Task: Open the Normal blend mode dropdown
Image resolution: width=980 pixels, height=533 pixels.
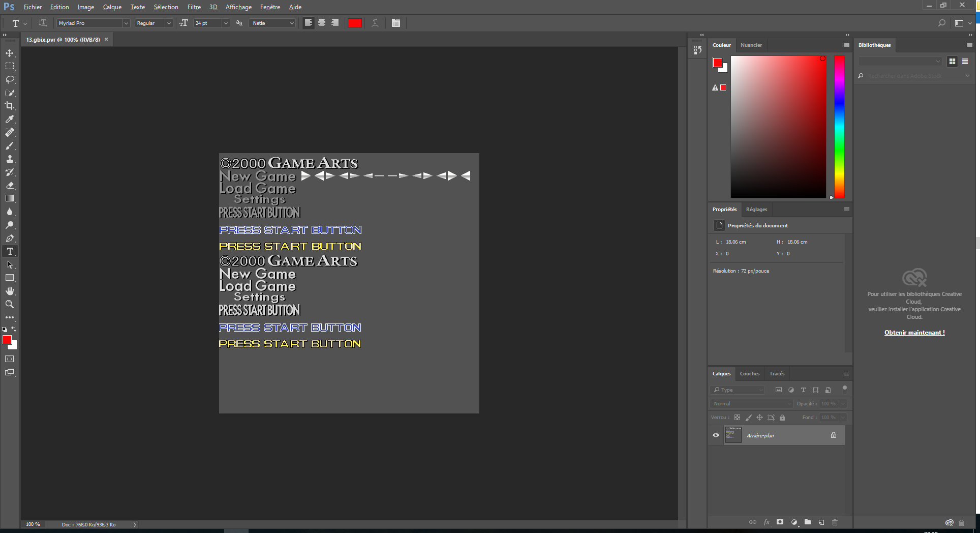Action: pos(751,404)
